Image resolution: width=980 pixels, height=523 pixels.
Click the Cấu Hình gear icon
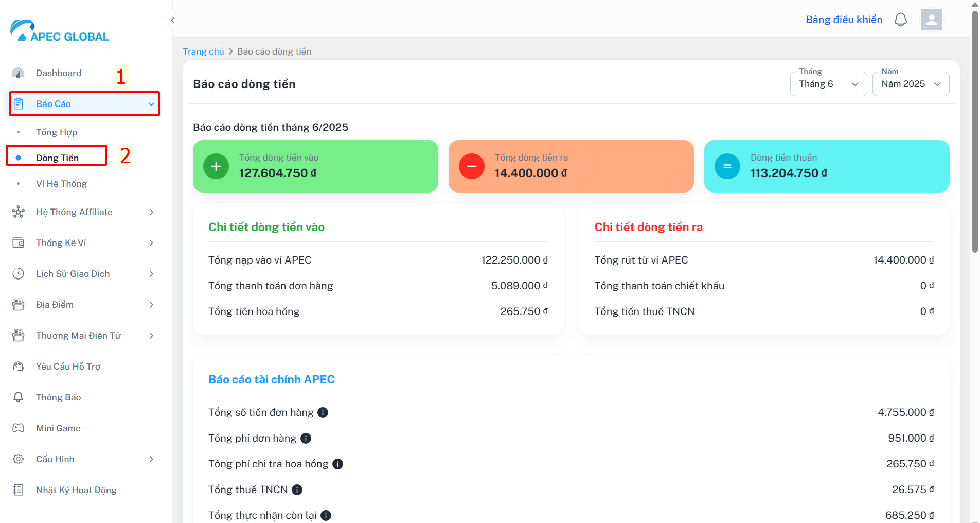[18, 459]
